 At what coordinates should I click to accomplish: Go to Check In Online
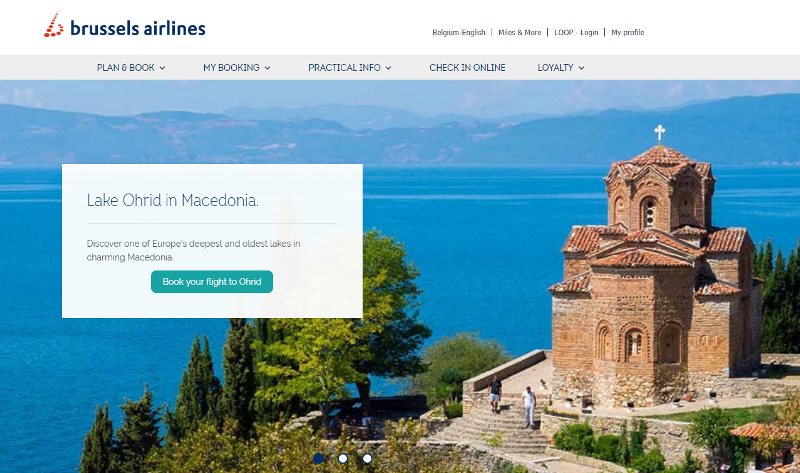click(467, 67)
